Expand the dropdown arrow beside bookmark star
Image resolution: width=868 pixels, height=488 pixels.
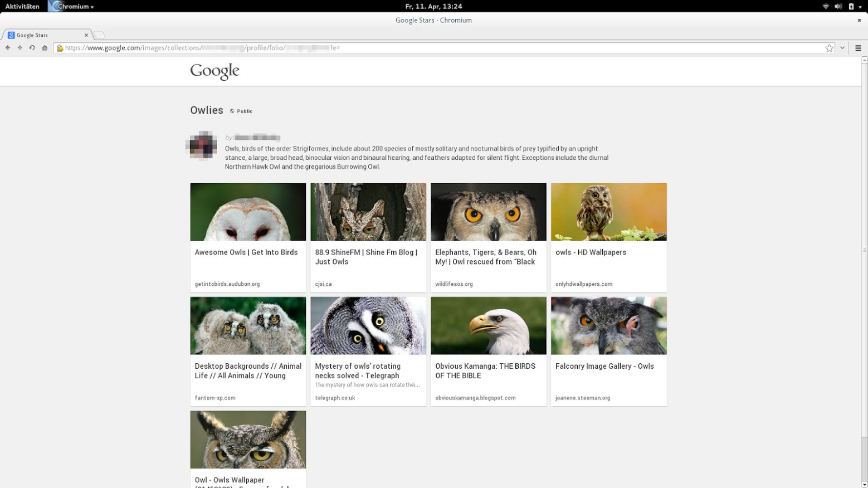[842, 48]
